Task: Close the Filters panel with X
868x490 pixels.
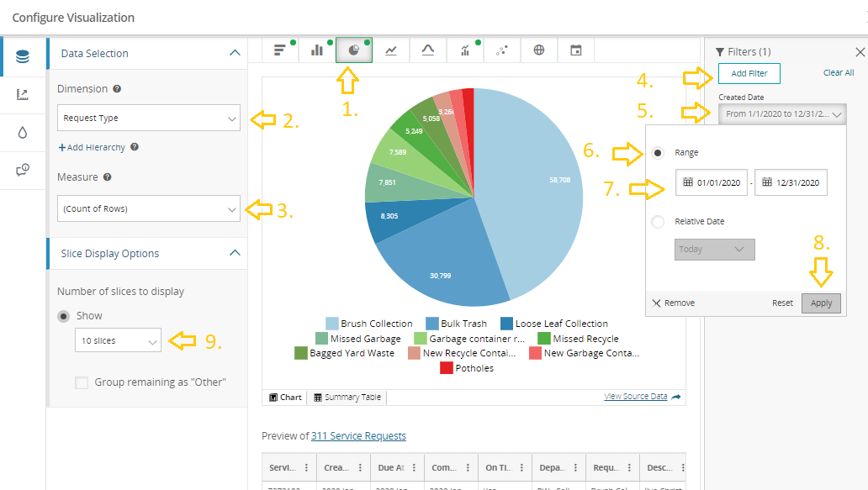Action: pyautogui.click(x=860, y=52)
